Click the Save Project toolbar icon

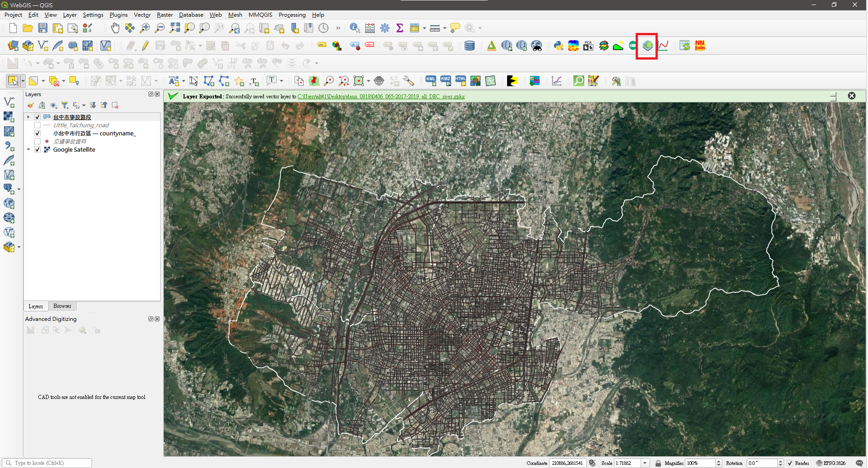click(42, 28)
